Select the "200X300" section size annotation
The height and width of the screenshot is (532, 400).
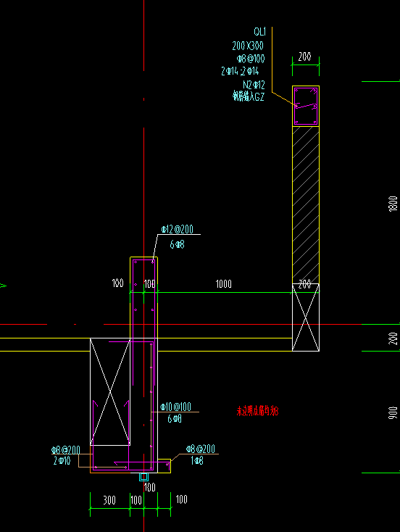click(248, 46)
